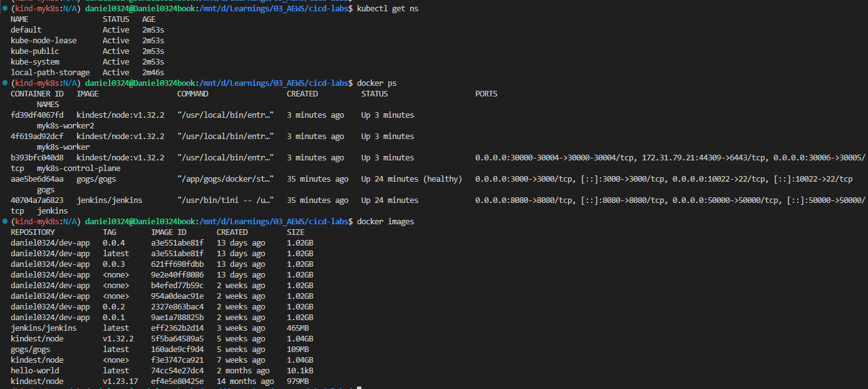868x389 pixels.
Task: Select the container name myk8s-worker2
Action: (x=65, y=126)
